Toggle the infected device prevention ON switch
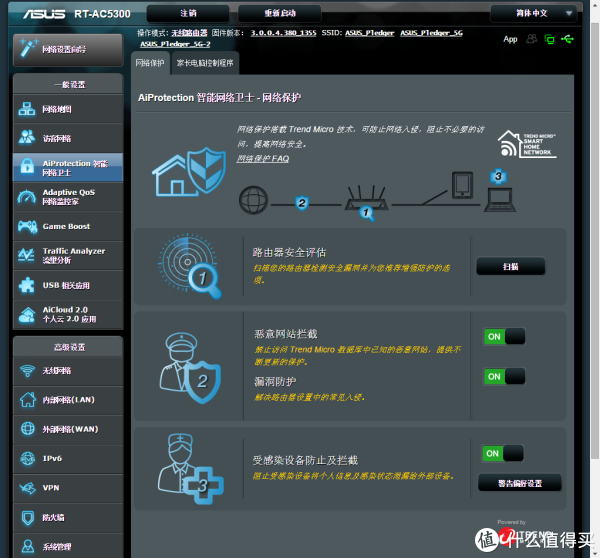 click(502, 454)
